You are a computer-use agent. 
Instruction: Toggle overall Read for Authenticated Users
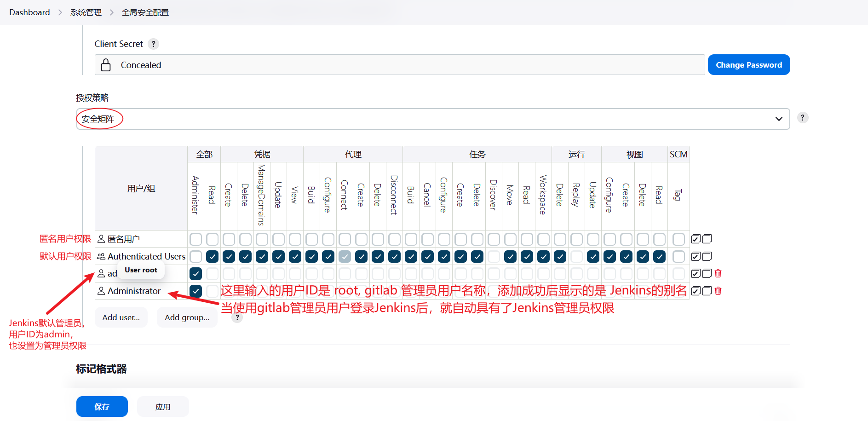coord(213,256)
